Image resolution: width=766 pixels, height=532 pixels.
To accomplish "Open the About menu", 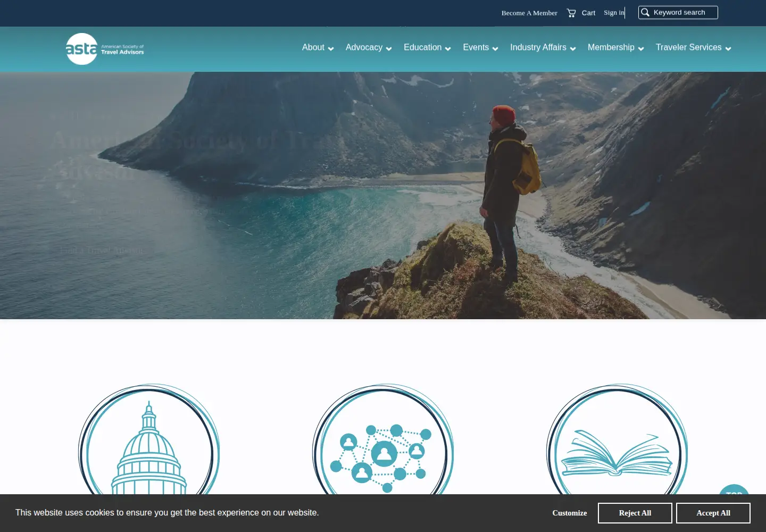I will click(313, 47).
